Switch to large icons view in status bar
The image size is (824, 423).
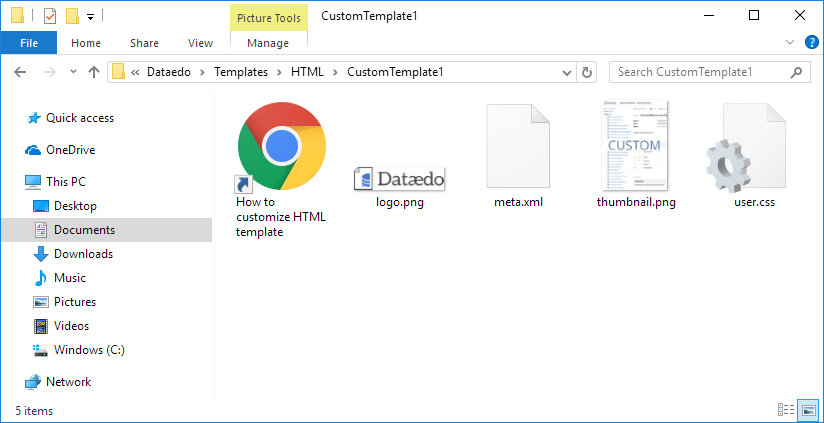coord(808,410)
